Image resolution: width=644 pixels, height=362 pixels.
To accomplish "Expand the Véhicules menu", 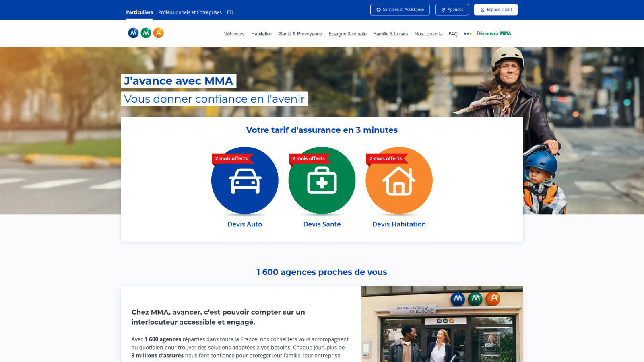I will pos(234,34).
